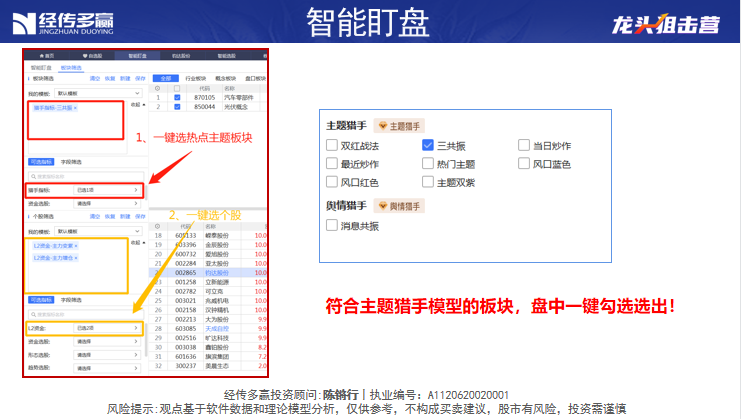This screenshot has height=419, width=741.
Task: Select stock row 601636 旗滨集团
Action: 208,357
